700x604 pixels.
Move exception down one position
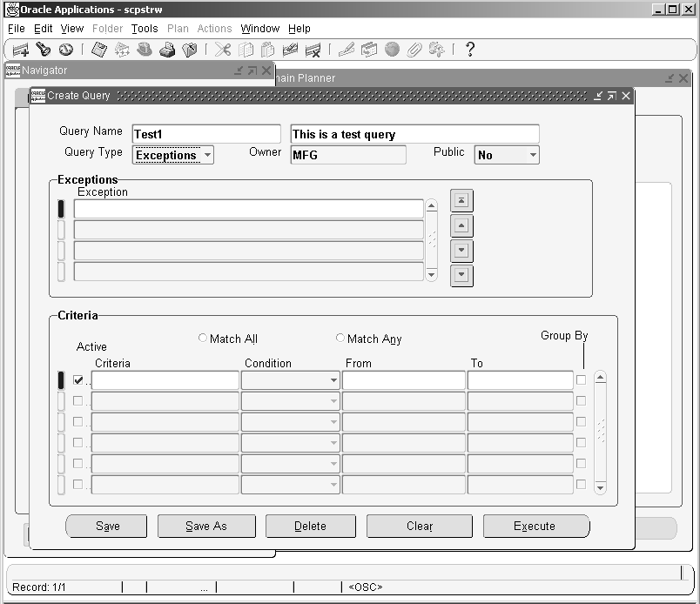click(461, 251)
